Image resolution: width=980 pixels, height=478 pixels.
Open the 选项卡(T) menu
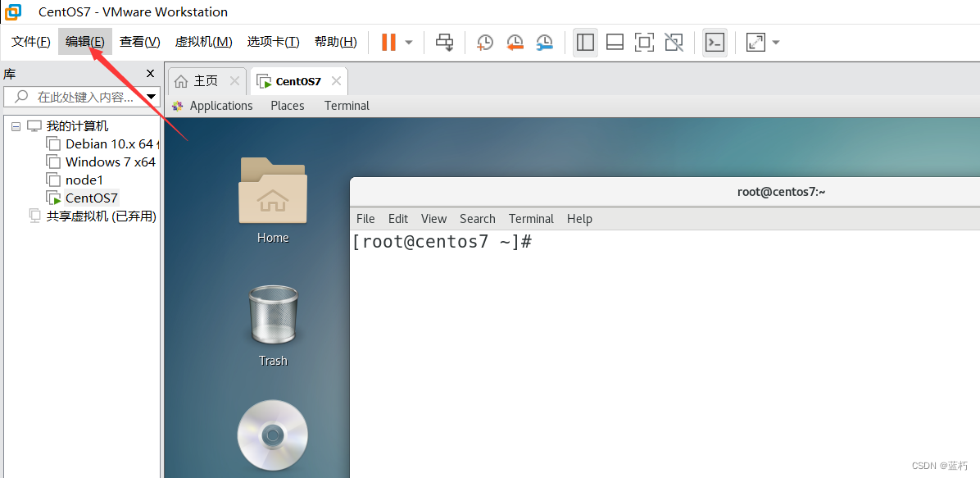(x=273, y=42)
